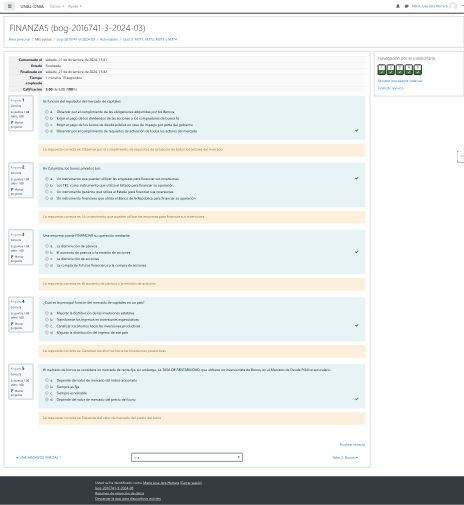Flag question 2 with Marcar pregunta
464x505 pixels.
pyautogui.click(x=17, y=191)
